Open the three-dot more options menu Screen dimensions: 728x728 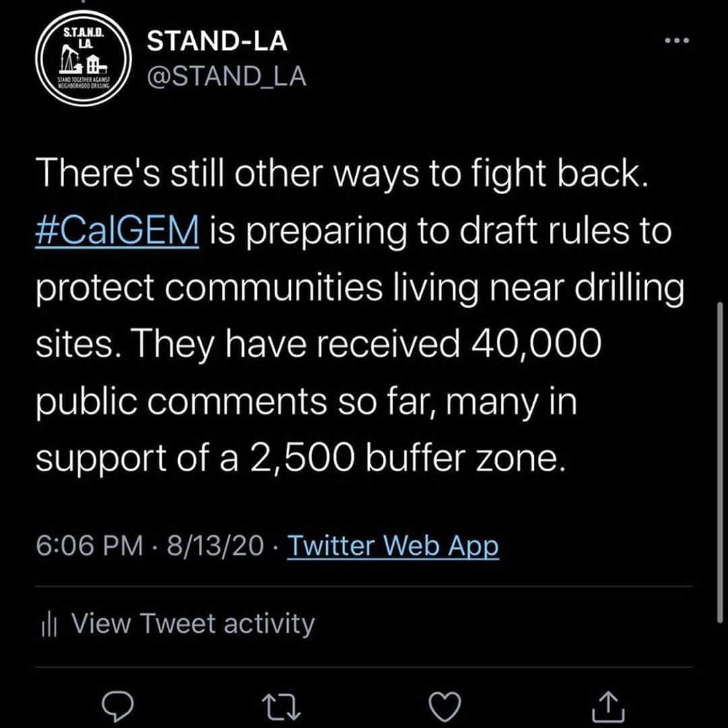(677, 40)
